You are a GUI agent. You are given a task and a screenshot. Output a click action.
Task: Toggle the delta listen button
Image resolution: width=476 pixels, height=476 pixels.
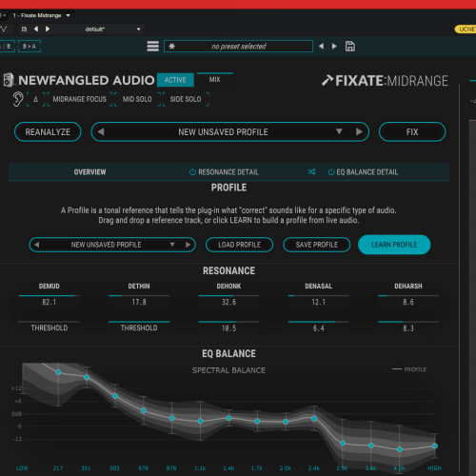tap(35, 99)
